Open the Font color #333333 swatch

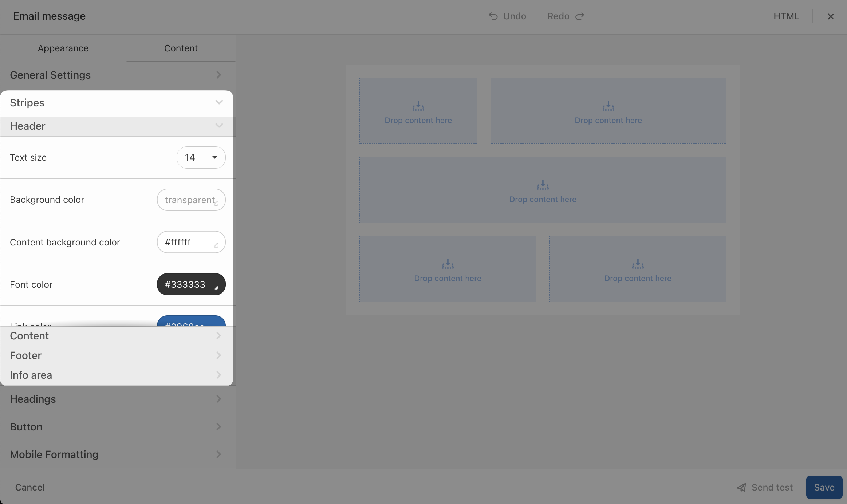[191, 284]
